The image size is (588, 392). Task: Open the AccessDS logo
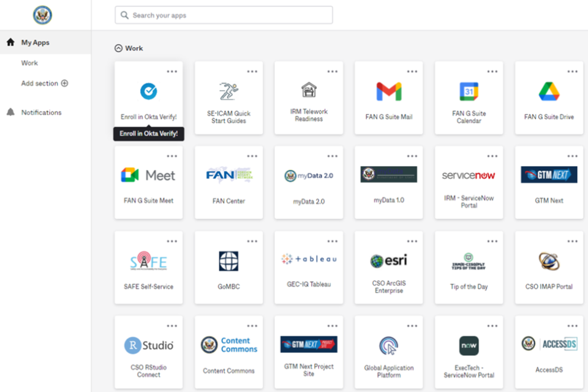coord(549,344)
